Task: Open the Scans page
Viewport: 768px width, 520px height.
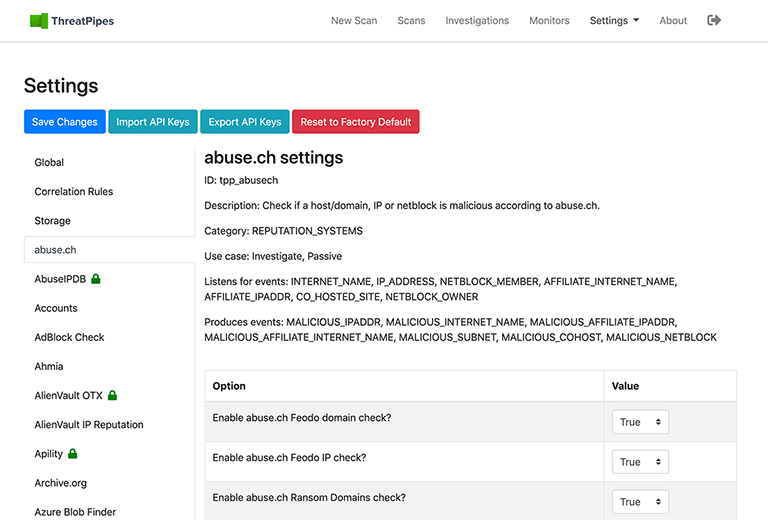Action: pyautogui.click(x=411, y=20)
